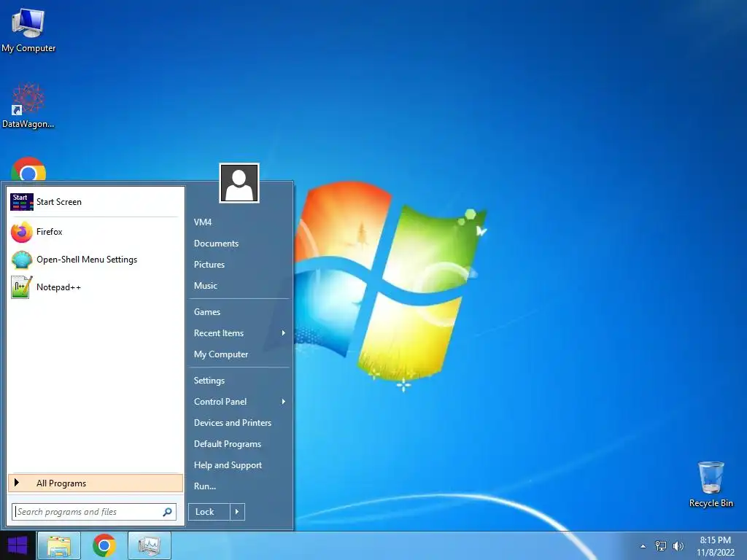Expand All Programs list
The width and height of the screenshot is (747, 560).
pyautogui.click(x=96, y=483)
